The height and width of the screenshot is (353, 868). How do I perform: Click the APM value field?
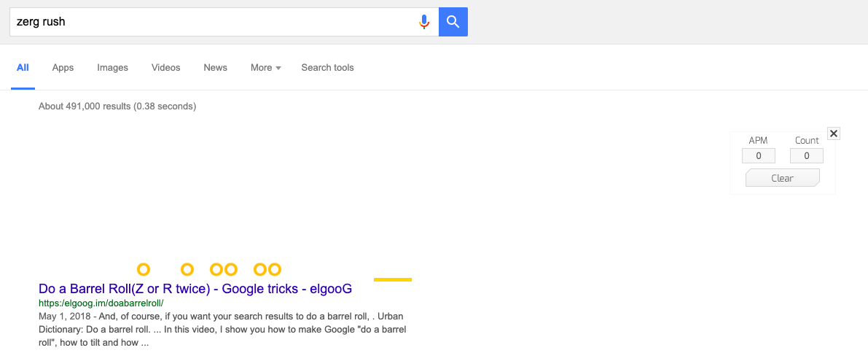pos(759,156)
